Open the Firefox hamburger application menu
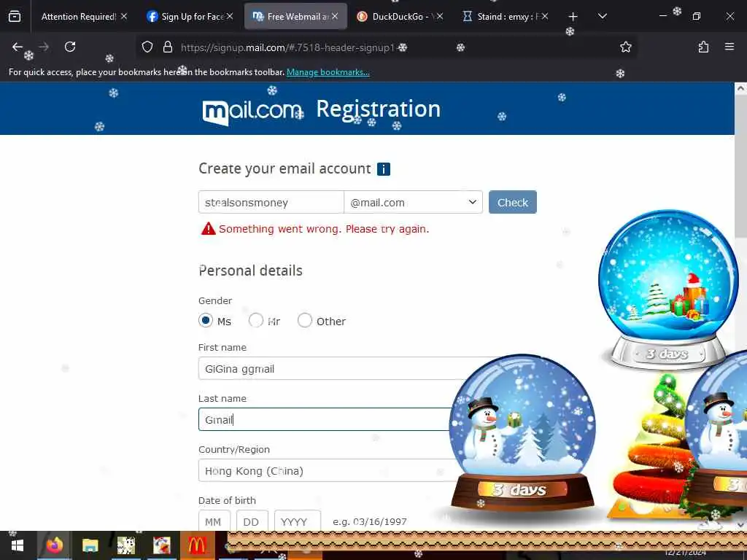747x560 pixels. click(x=729, y=47)
